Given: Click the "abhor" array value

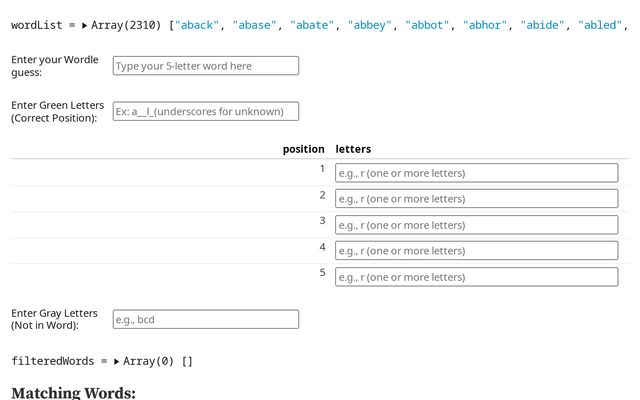Looking at the screenshot, I should (484, 25).
